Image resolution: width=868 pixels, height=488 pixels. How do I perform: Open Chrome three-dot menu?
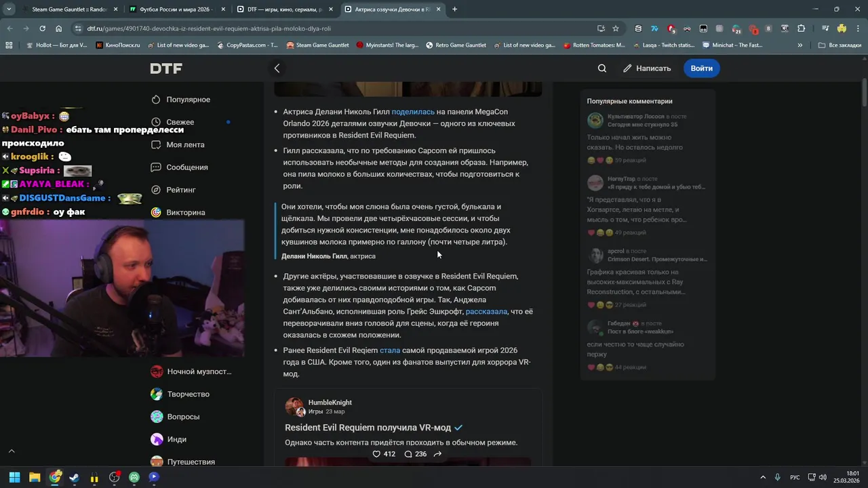[857, 28]
